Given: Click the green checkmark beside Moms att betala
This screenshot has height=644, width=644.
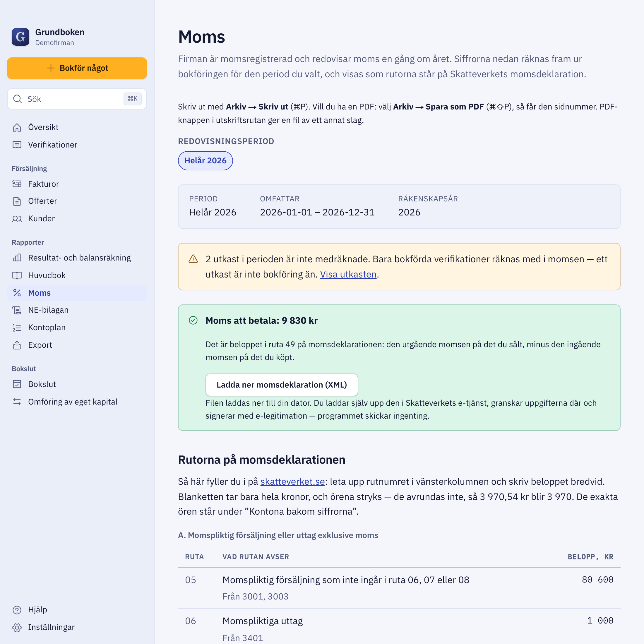Looking at the screenshot, I should pyautogui.click(x=193, y=320).
